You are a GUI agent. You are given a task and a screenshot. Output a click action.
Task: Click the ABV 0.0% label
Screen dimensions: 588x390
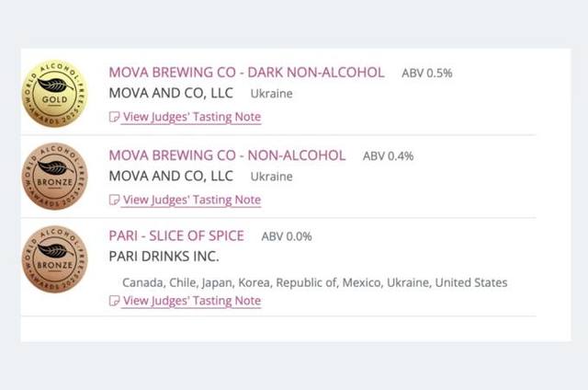[x=287, y=236]
